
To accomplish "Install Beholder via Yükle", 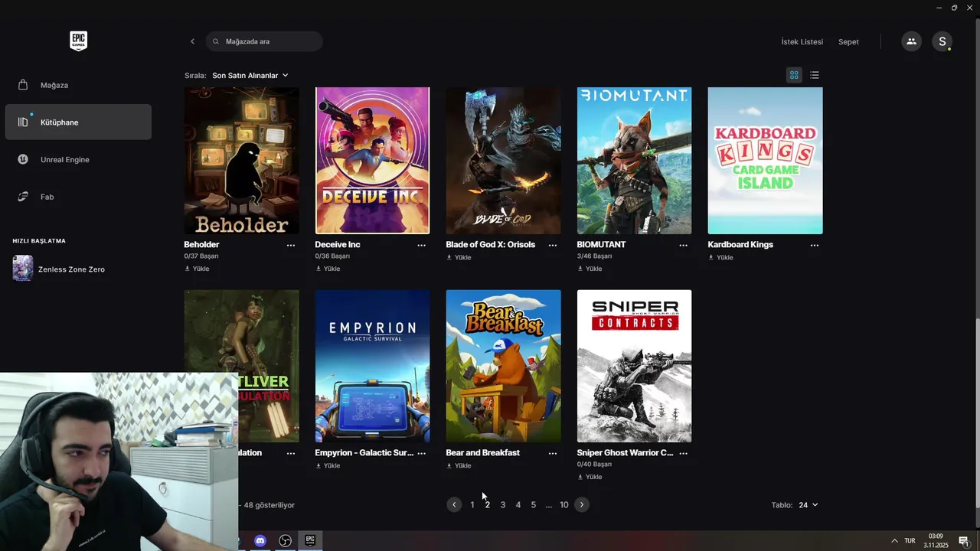I will click(197, 269).
